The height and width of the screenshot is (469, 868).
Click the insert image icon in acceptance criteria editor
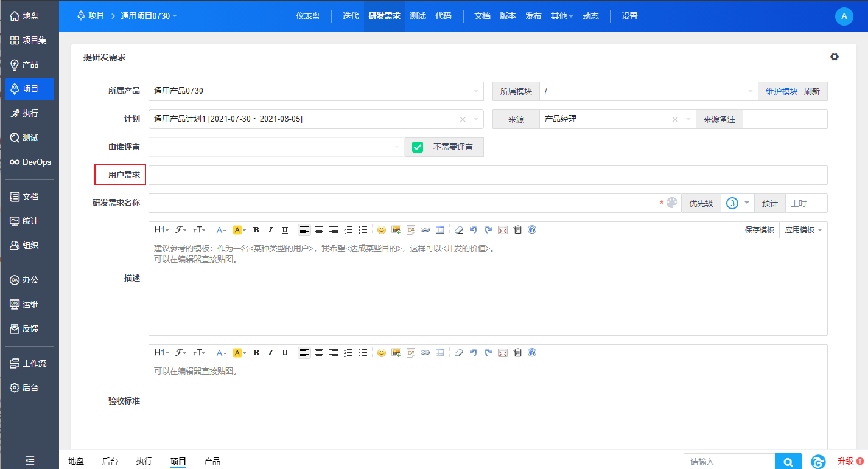(396, 353)
